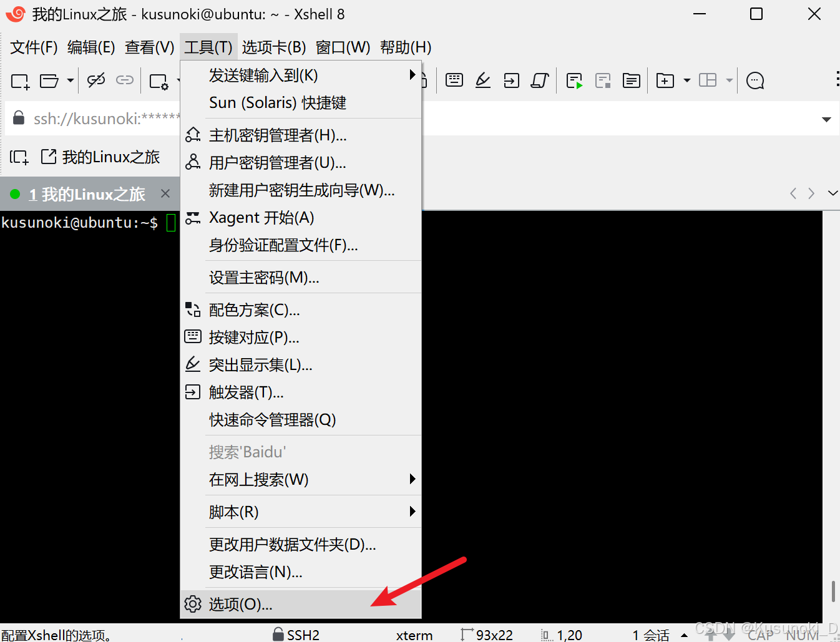Open the 帮助(H) menu
The height and width of the screenshot is (642, 840).
tap(406, 47)
